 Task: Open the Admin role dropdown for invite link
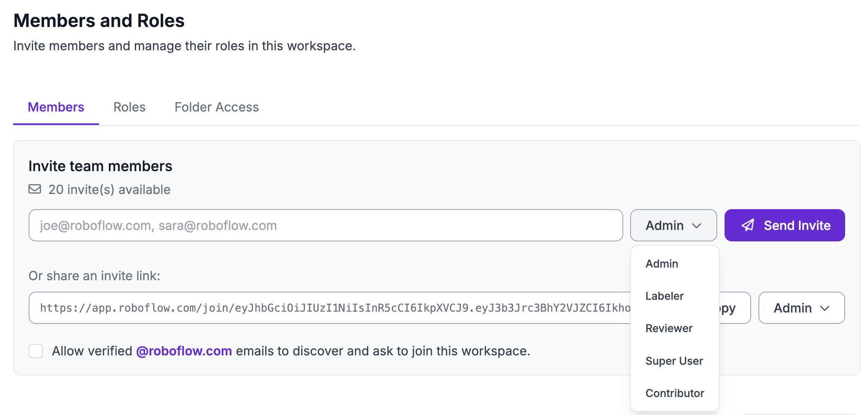(x=801, y=308)
